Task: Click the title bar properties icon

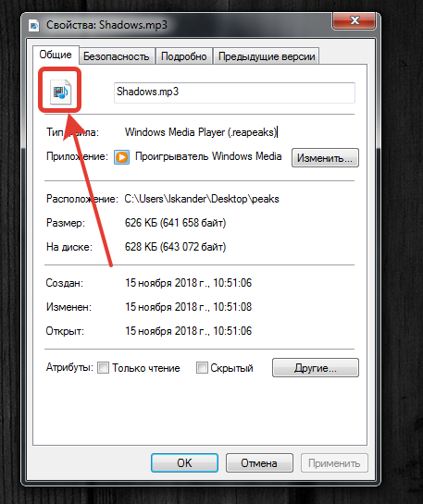Action: [33, 26]
